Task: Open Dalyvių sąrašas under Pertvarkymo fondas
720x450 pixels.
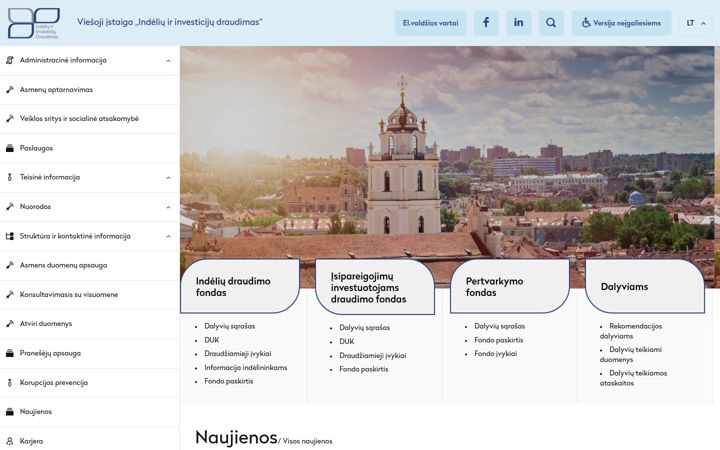Action: 500,326
